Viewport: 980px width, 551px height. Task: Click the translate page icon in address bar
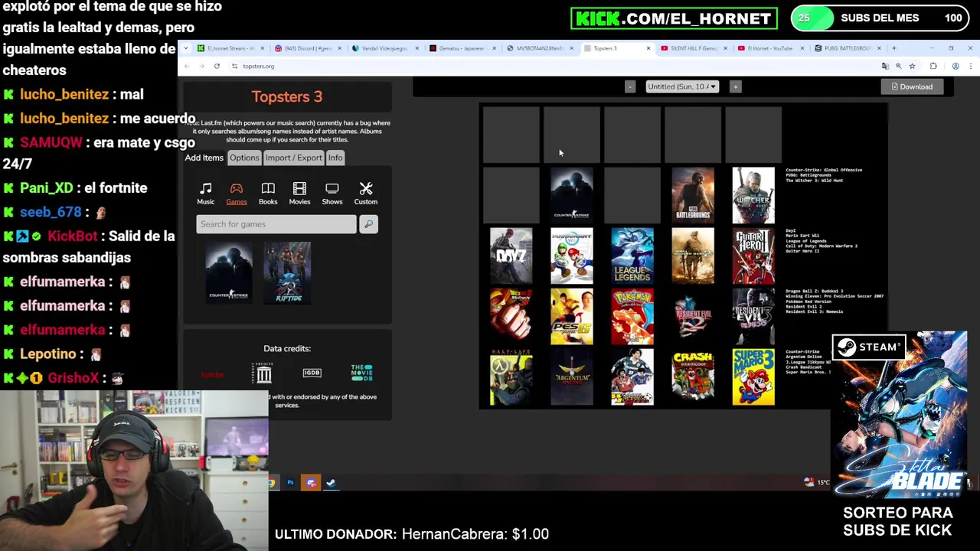coord(885,66)
